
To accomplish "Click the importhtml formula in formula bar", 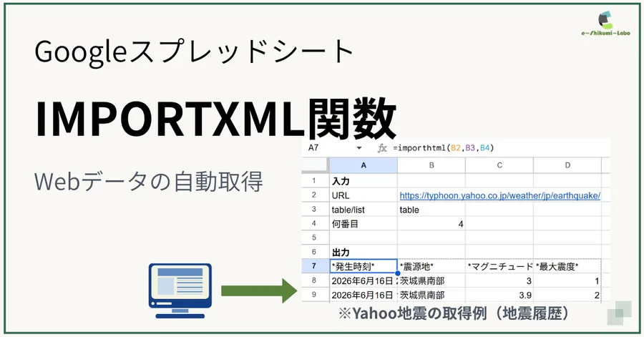I will pos(443,148).
